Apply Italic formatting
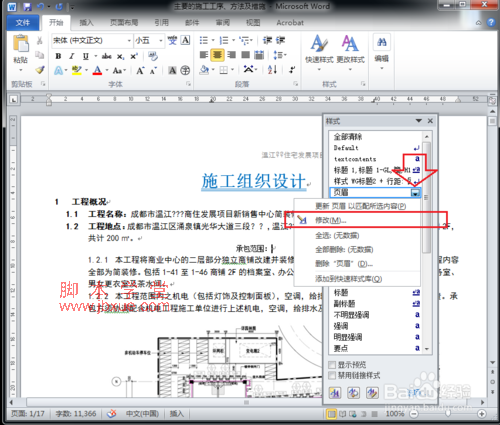 tap(72, 56)
